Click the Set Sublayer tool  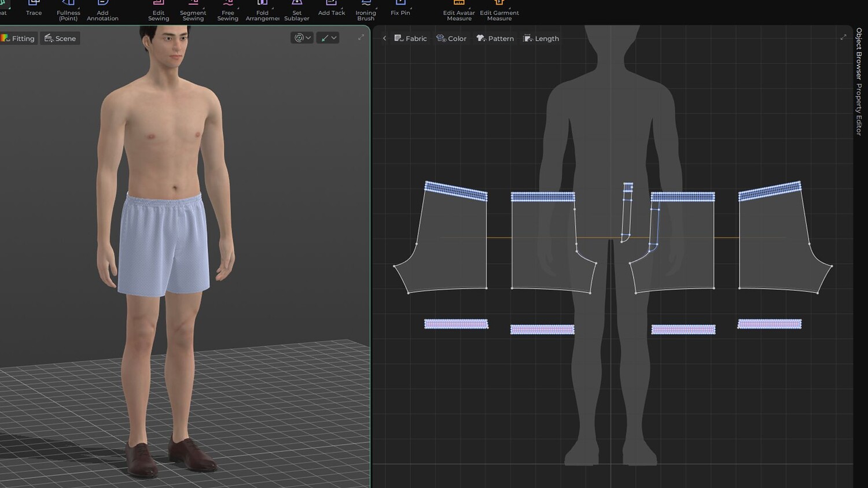point(297,11)
